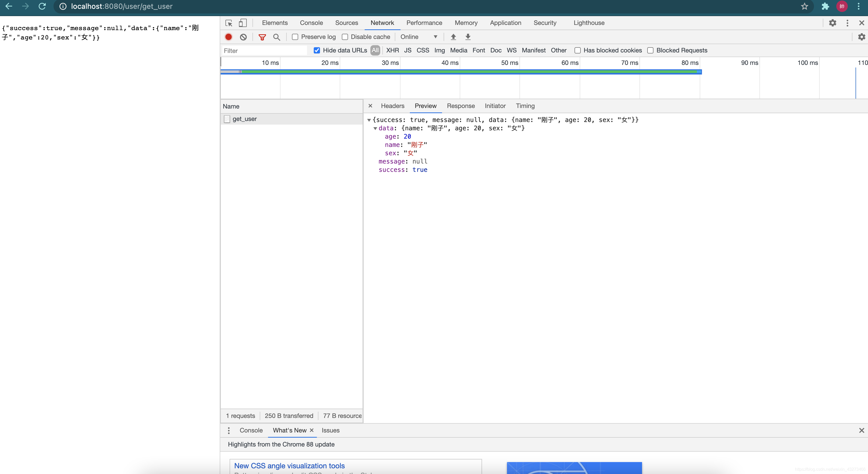
Task: Check Has blocked cookies
Action: pyautogui.click(x=578, y=50)
